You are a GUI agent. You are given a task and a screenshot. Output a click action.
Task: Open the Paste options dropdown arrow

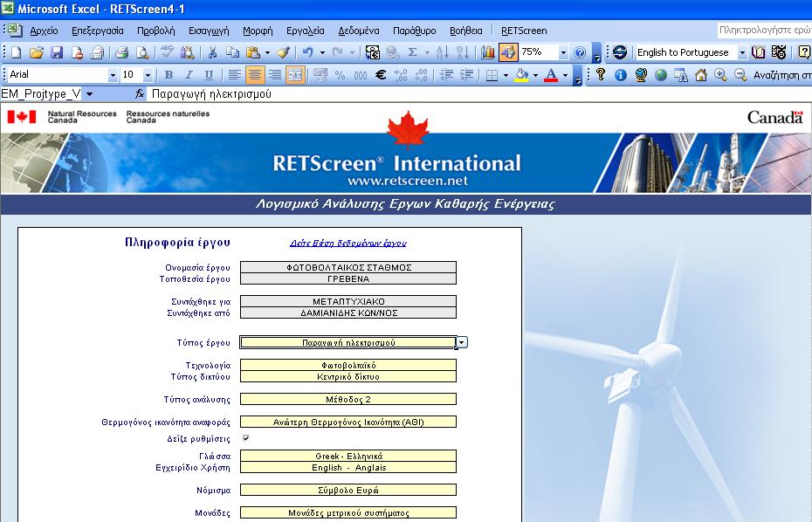[x=267, y=52]
